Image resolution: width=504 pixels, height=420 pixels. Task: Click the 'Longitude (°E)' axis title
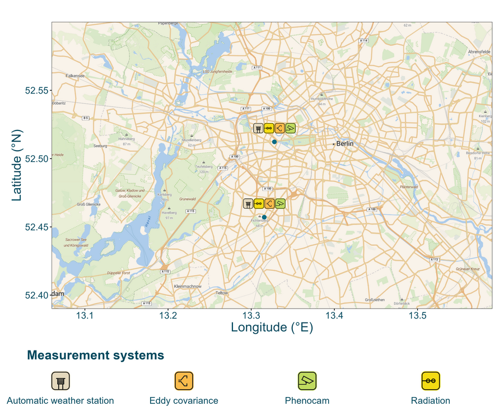(272, 327)
